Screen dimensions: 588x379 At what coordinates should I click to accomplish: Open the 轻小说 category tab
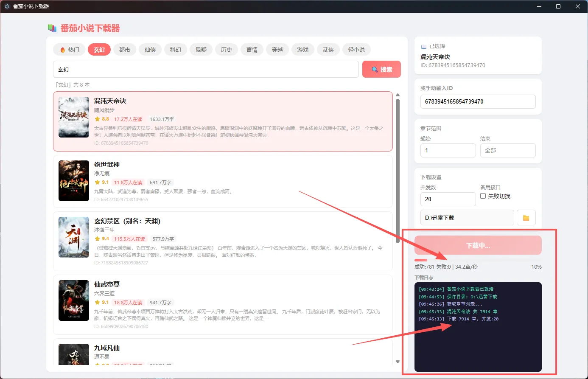[356, 50]
